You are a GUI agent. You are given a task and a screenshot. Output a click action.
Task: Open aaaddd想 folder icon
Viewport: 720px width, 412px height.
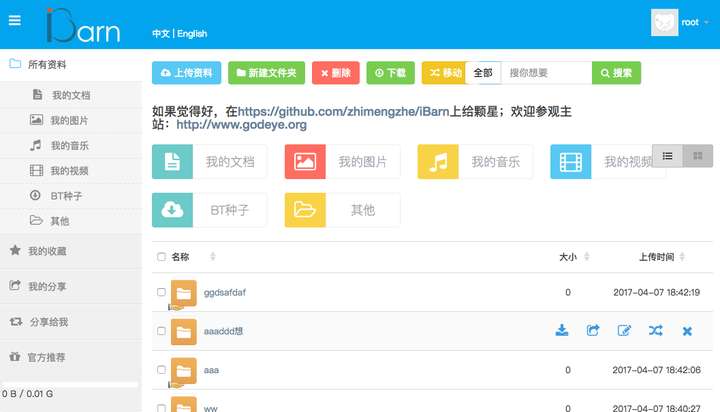click(x=184, y=332)
